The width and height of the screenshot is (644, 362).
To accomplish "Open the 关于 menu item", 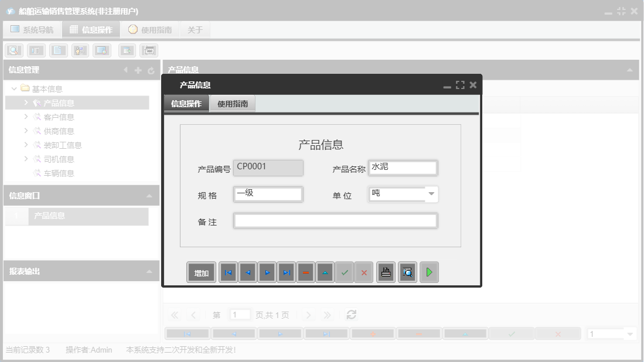I will pyautogui.click(x=195, y=29).
